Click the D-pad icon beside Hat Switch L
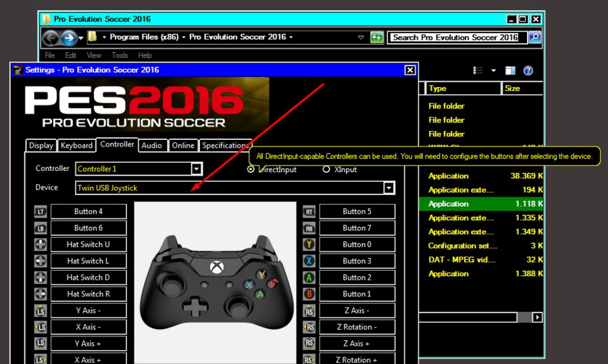 41,261
